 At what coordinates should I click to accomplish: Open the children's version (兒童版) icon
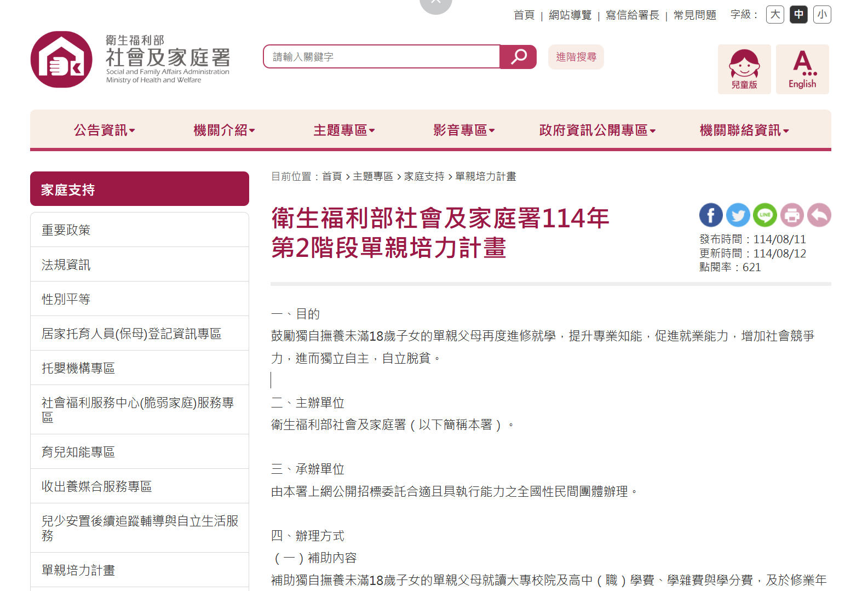[744, 70]
